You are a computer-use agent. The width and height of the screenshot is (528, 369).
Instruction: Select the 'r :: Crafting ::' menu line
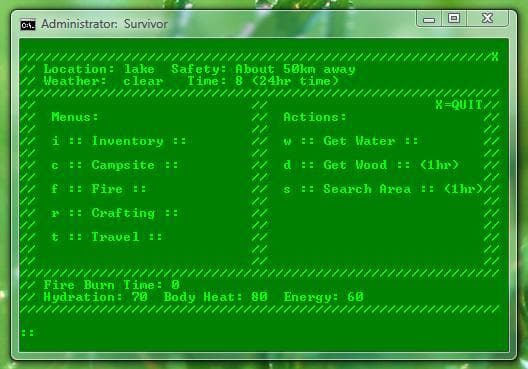[115, 213]
